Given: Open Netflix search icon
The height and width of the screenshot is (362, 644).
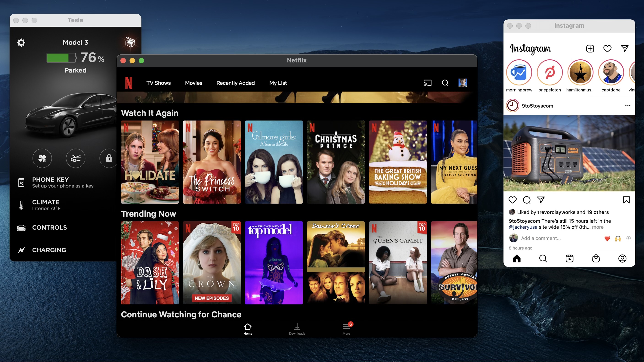Looking at the screenshot, I should (x=445, y=83).
